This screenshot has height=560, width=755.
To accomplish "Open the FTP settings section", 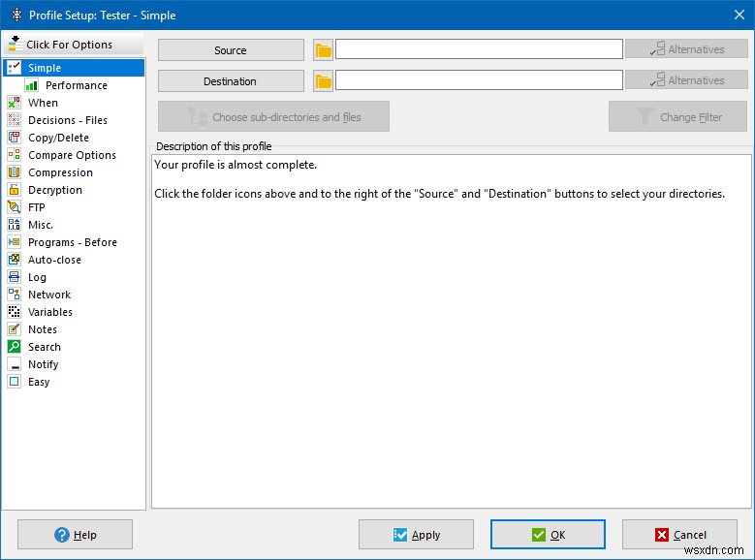I will tap(36, 207).
